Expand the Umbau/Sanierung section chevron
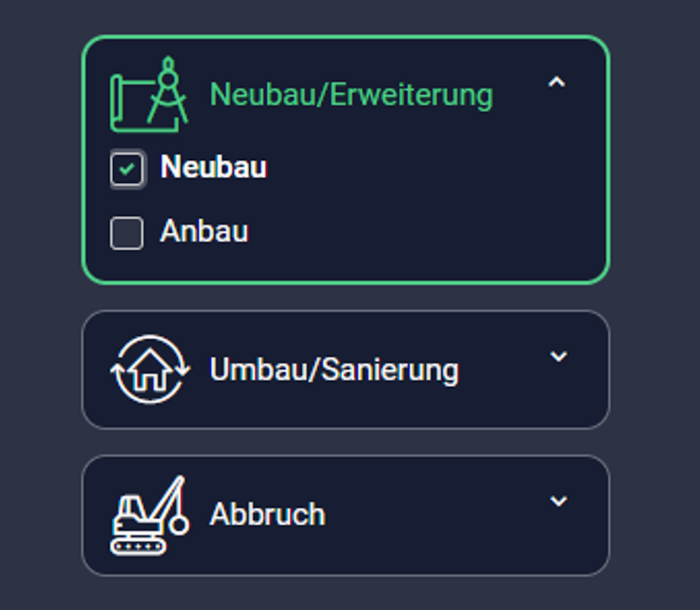Image resolution: width=700 pixels, height=610 pixels. (x=558, y=356)
